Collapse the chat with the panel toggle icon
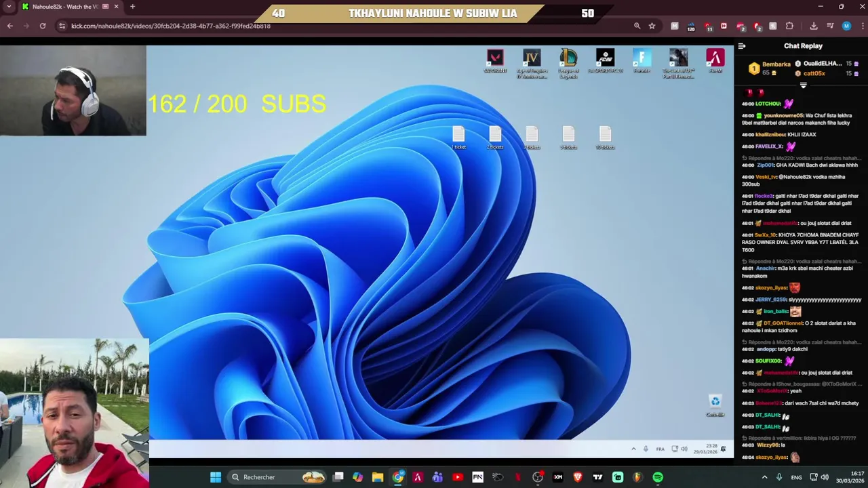 [742, 46]
